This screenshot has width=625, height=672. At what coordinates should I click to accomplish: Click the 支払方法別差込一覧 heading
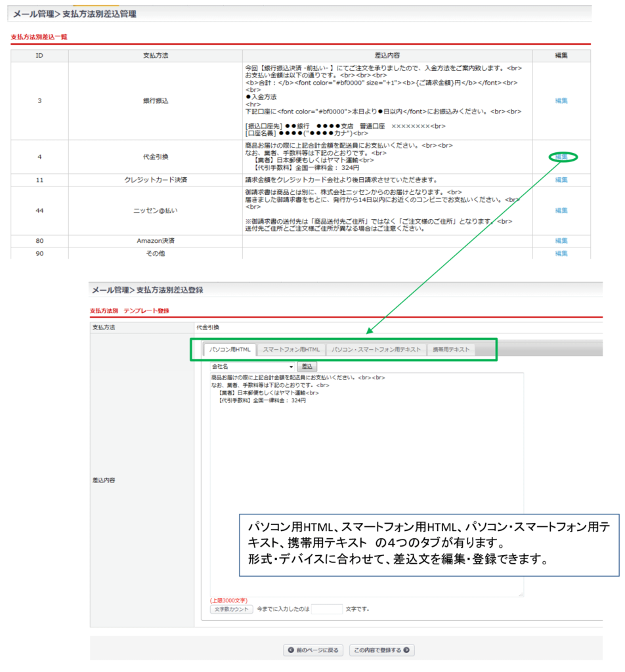39,37
